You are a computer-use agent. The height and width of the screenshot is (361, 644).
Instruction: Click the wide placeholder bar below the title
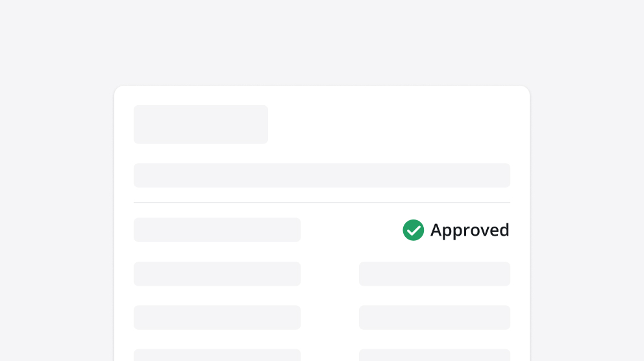[321, 175]
